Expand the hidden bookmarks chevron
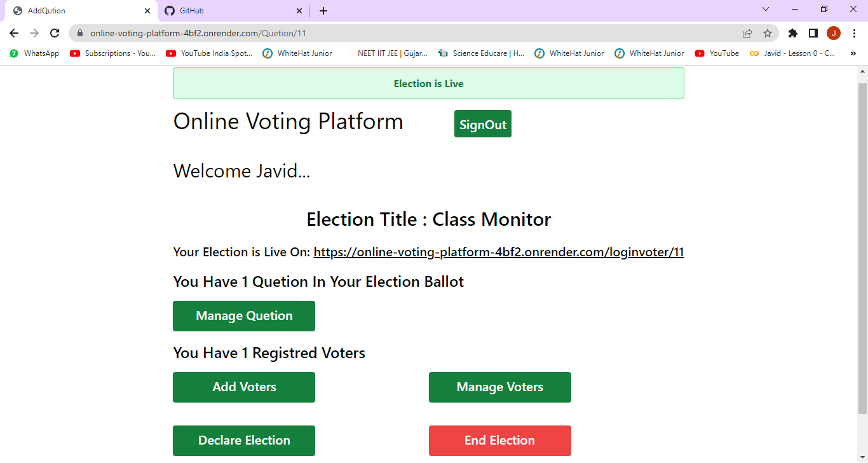 (x=853, y=53)
